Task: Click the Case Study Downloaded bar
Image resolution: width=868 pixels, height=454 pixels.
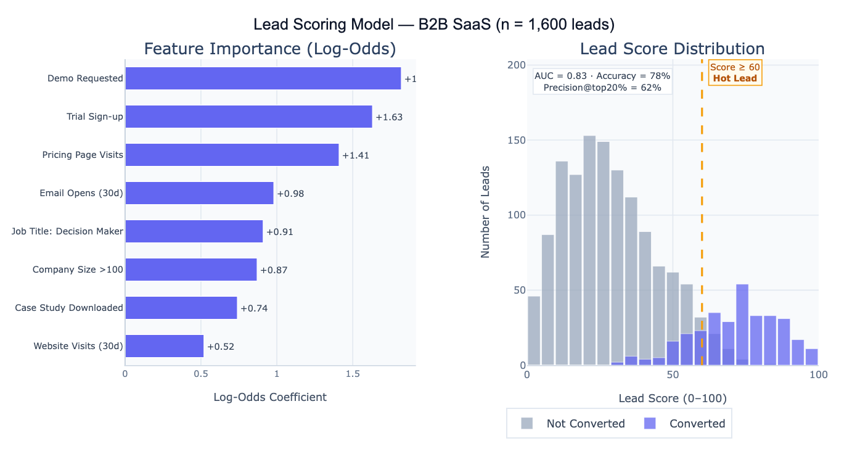Action: click(x=181, y=308)
